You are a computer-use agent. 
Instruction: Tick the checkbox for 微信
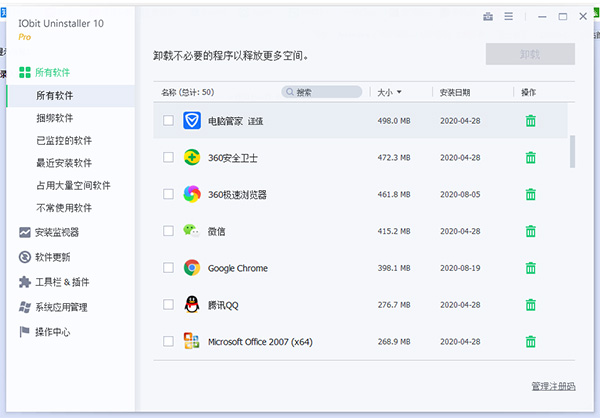(168, 231)
